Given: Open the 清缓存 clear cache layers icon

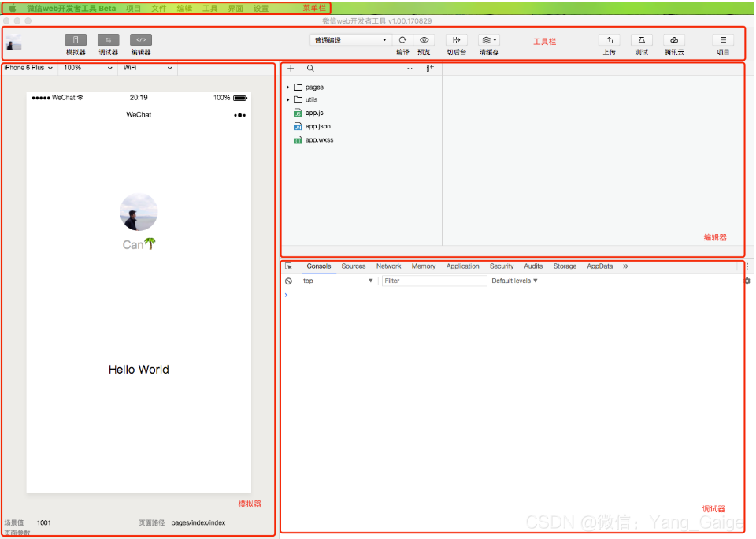Looking at the screenshot, I should point(489,40).
